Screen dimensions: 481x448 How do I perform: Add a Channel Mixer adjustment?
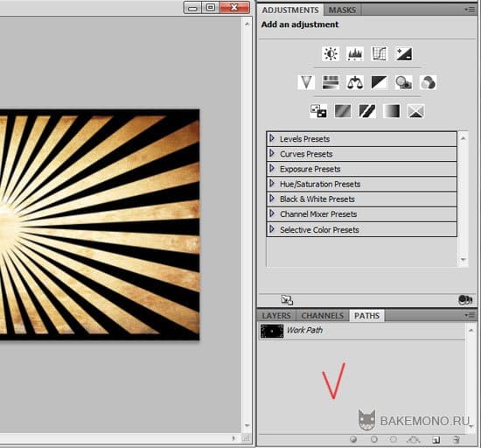tap(428, 82)
